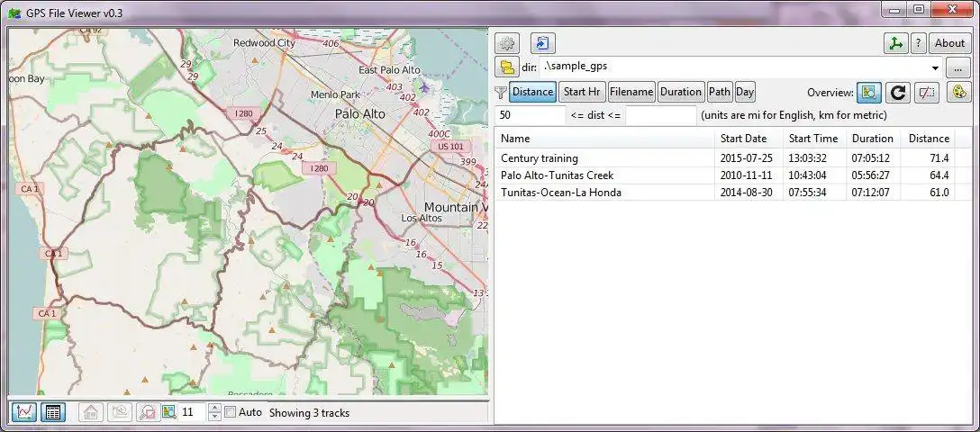Viewport: 980px width, 432px height.
Task: Sort by the Duration column header
Action: point(873,139)
